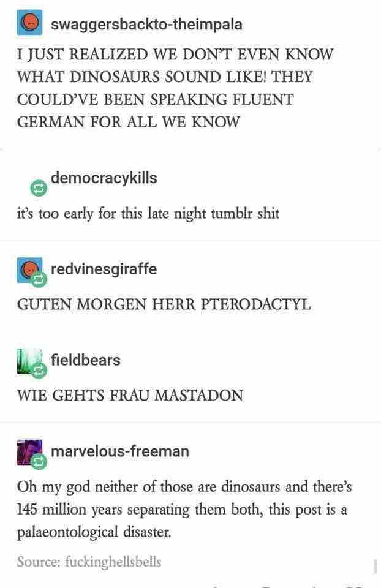This screenshot has height=588, width=381.
Task: Open the democracykills blog username
Action: (x=104, y=178)
